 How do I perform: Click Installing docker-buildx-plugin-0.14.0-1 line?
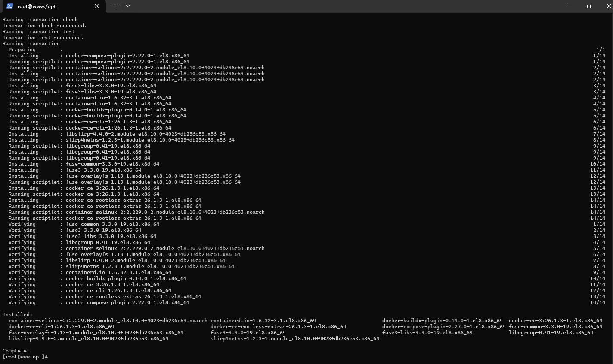(x=306, y=110)
